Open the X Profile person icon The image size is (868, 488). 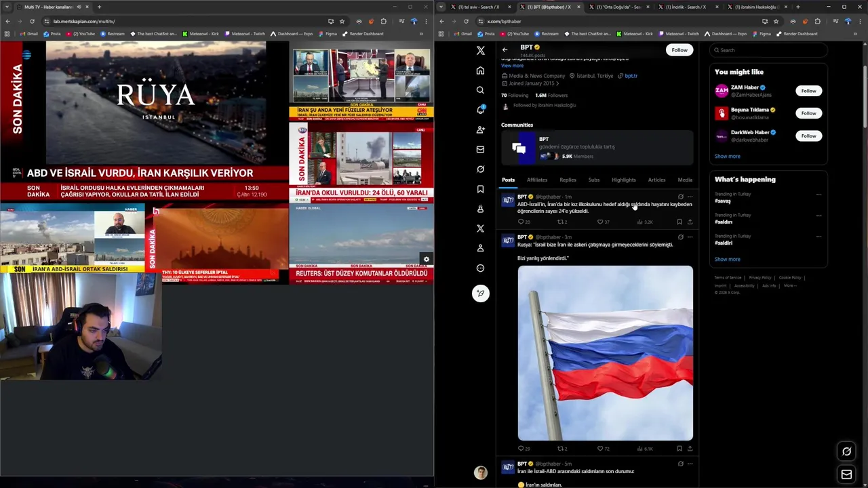coord(480,248)
